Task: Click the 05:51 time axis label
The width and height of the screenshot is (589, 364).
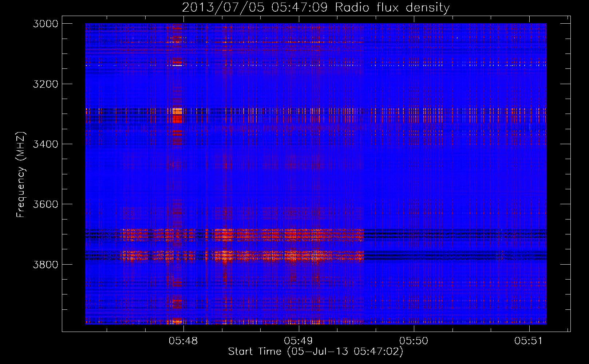Action: click(529, 341)
